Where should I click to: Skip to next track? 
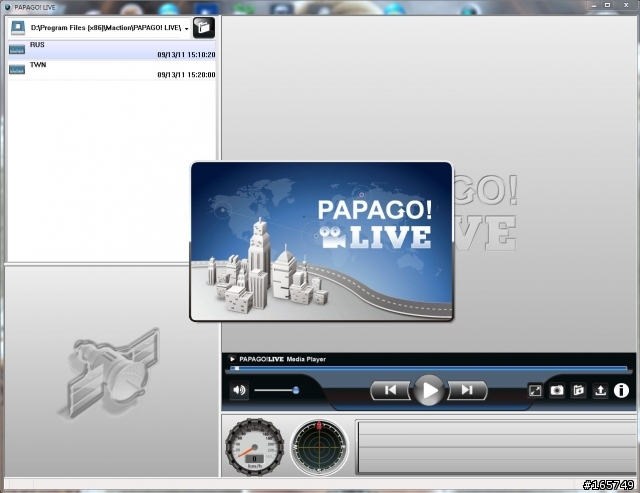pyautogui.click(x=467, y=391)
